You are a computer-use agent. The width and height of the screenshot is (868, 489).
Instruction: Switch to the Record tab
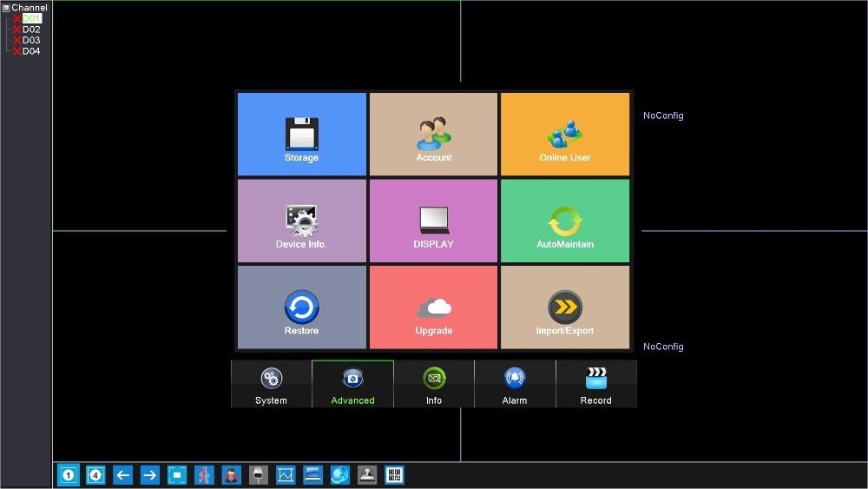596,384
